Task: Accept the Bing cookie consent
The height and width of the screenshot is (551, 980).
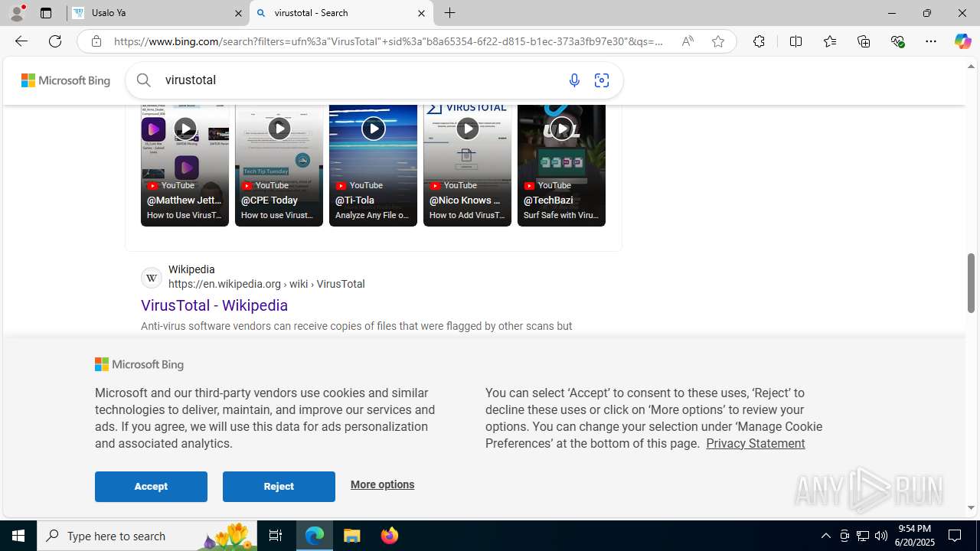Action: pyautogui.click(x=151, y=487)
